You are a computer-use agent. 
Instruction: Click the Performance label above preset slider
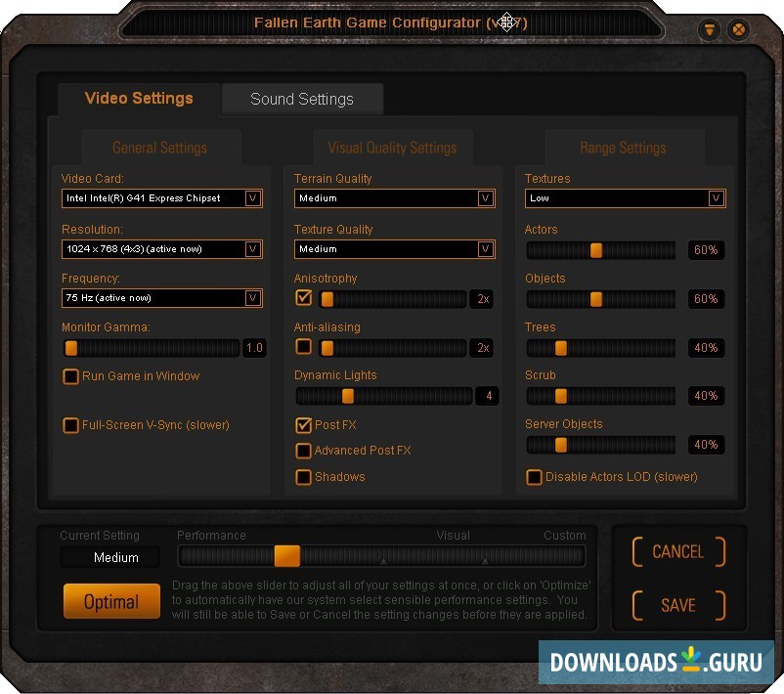click(211, 536)
